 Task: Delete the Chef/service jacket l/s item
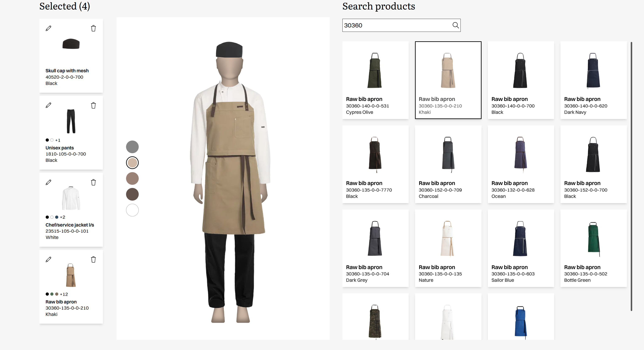93,182
